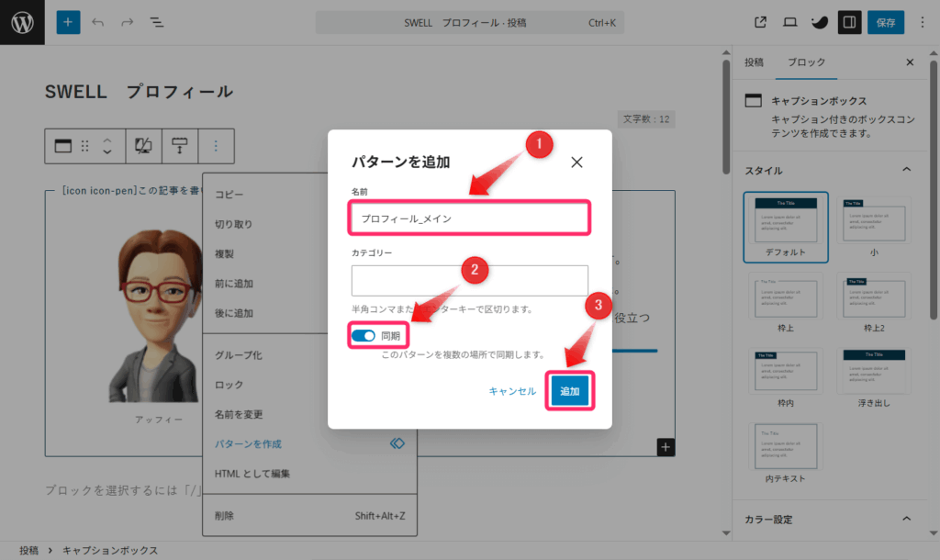Image resolution: width=940 pixels, height=560 pixels.
Task: Open the command palette document bar
Action: tap(469, 22)
